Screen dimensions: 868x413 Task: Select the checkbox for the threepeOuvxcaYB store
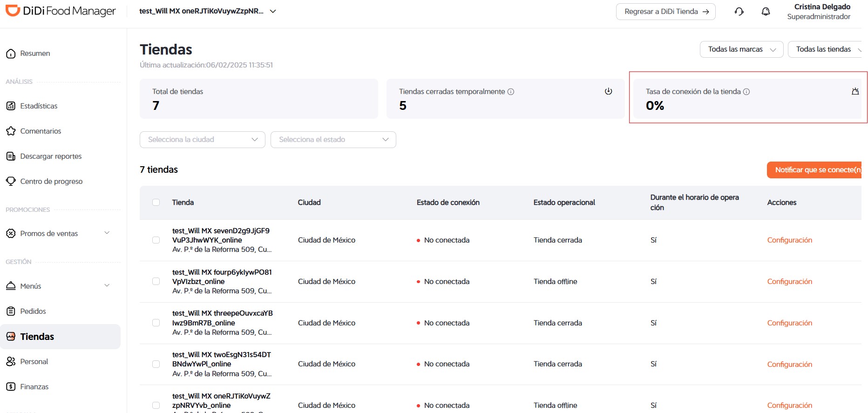(156, 323)
